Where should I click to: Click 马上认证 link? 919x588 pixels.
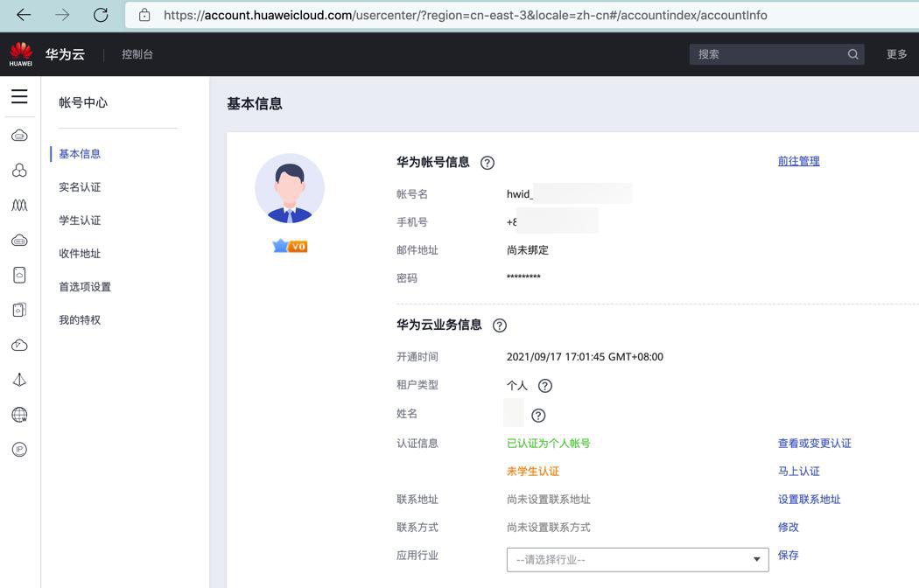pos(798,472)
